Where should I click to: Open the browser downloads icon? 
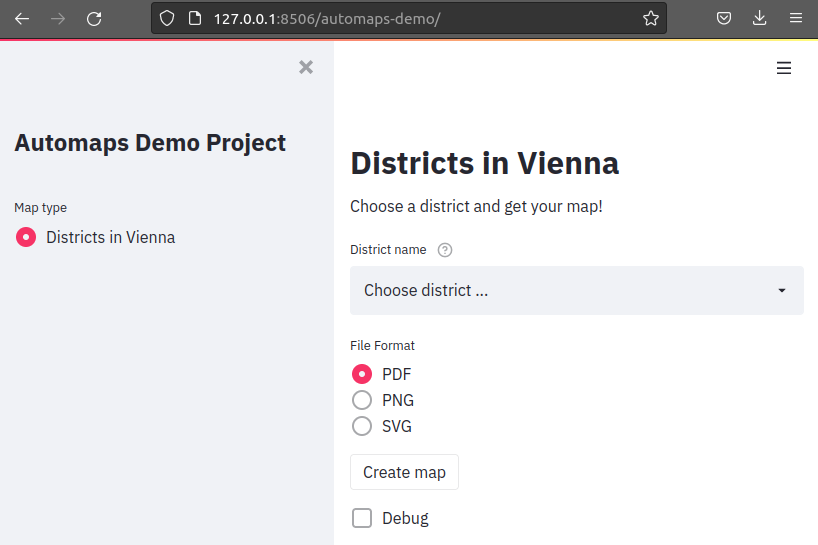coord(760,18)
